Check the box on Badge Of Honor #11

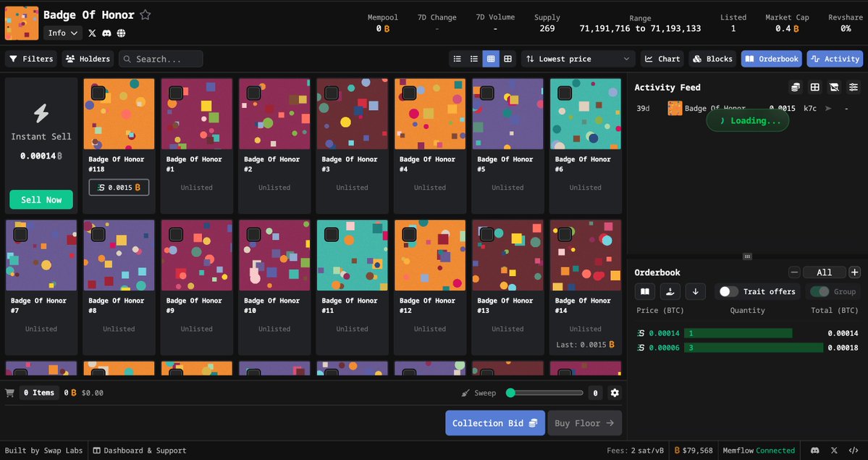pos(331,235)
